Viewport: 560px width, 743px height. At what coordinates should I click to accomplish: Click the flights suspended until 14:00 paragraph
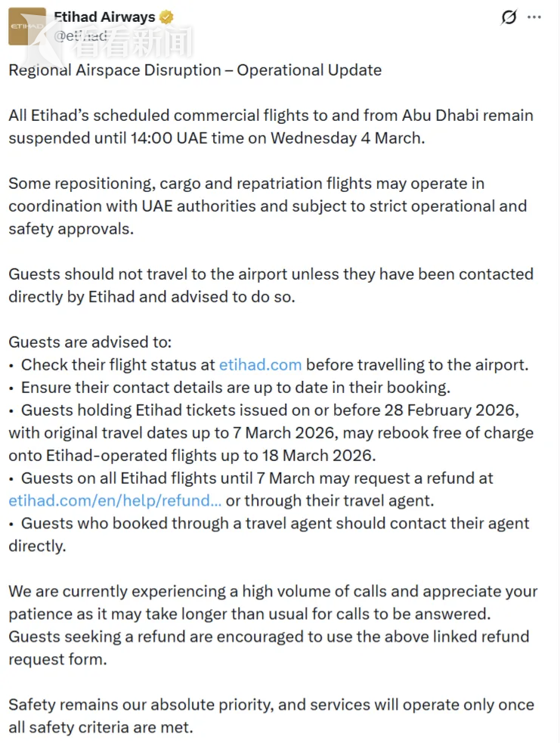[271, 126]
